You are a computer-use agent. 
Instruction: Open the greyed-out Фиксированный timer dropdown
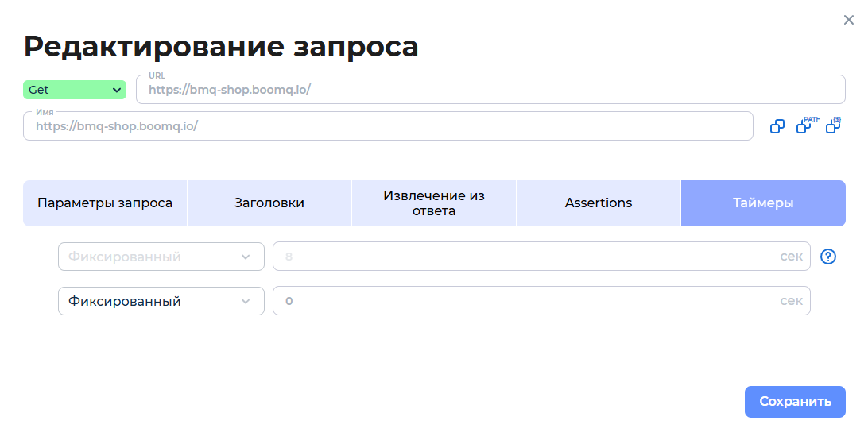(161, 257)
